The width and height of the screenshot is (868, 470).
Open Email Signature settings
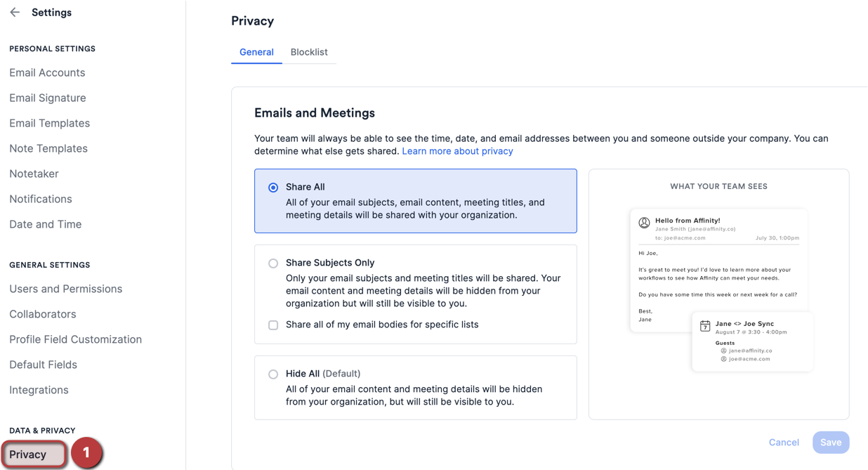[47, 98]
